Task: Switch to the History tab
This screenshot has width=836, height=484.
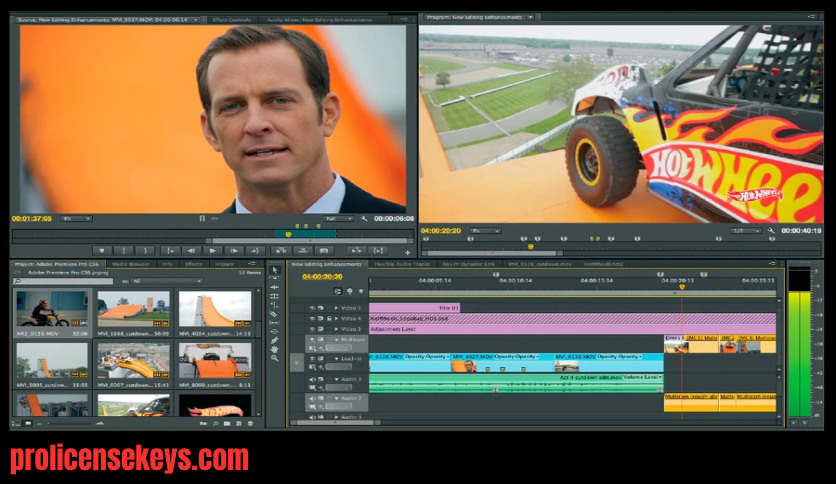Action: click(x=224, y=264)
